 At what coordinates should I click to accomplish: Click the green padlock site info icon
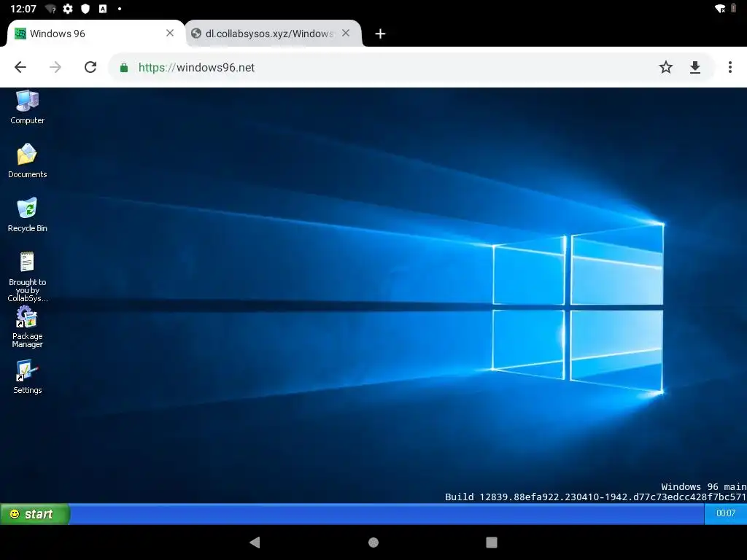[x=124, y=68]
